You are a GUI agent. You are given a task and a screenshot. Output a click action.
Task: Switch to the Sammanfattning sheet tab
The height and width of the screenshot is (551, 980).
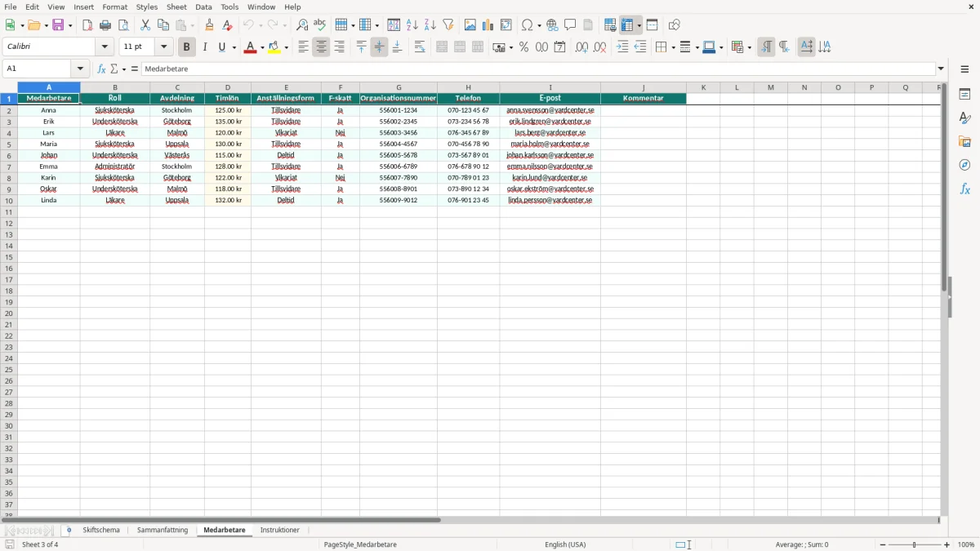coord(163,531)
